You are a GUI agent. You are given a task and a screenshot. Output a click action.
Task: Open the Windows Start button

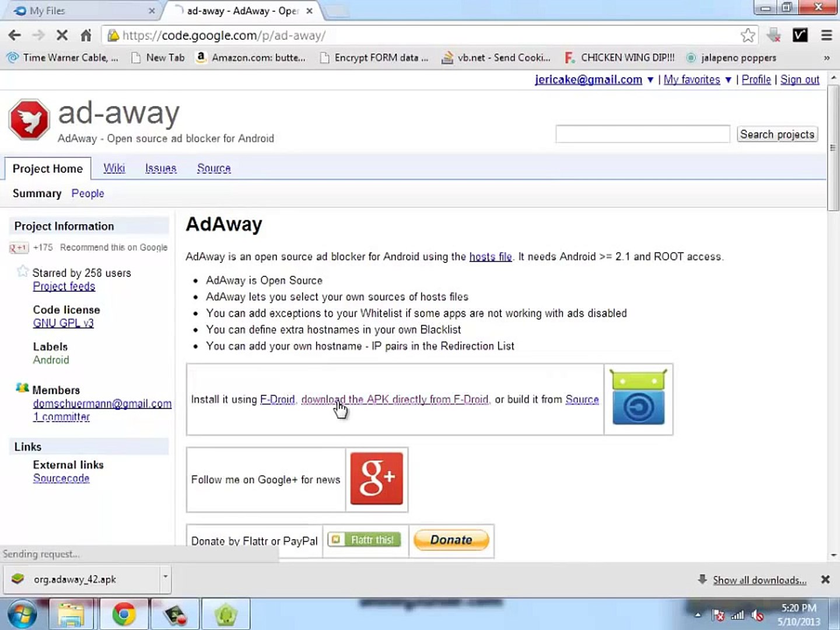22,615
